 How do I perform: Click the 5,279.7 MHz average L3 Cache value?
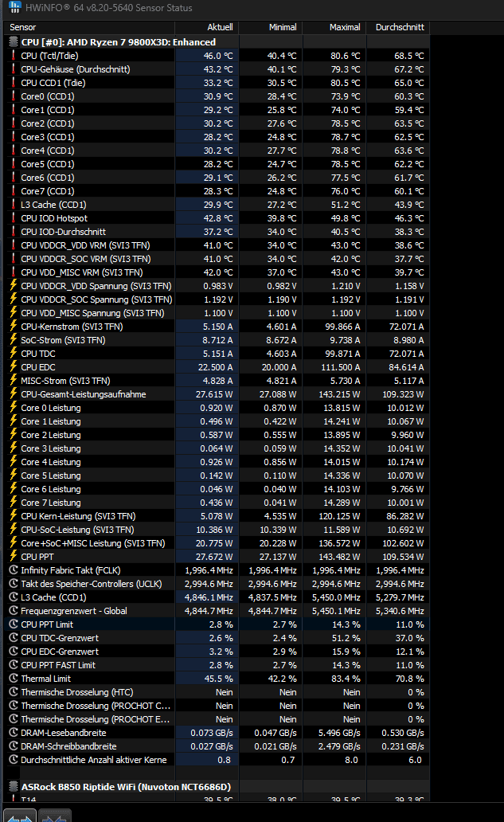(x=400, y=597)
